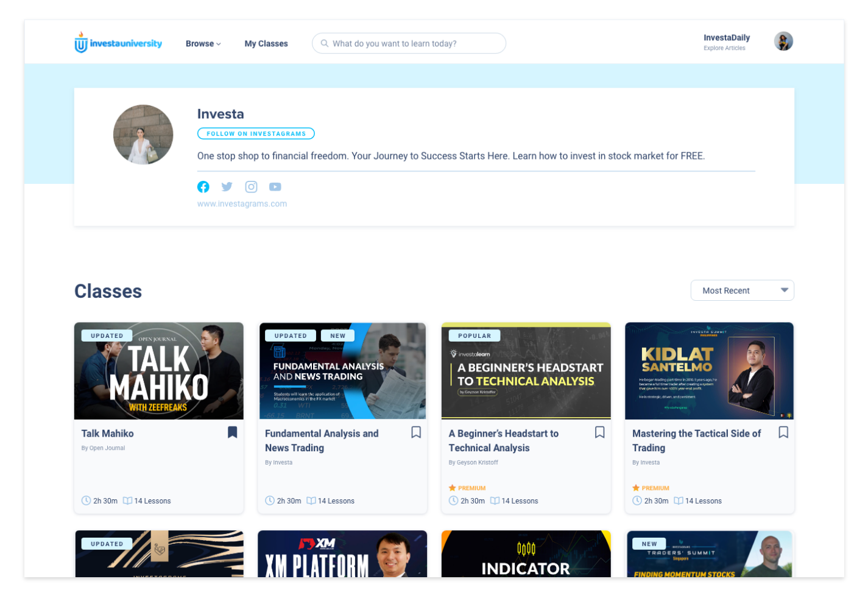Go to My Classes
868x604 pixels.
pyautogui.click(x=266, y=44)
